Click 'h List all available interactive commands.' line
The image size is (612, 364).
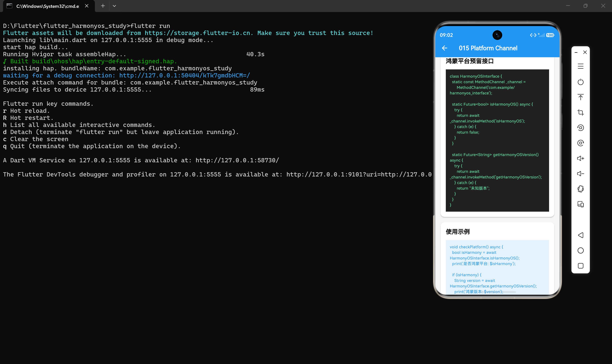(79, 125)
